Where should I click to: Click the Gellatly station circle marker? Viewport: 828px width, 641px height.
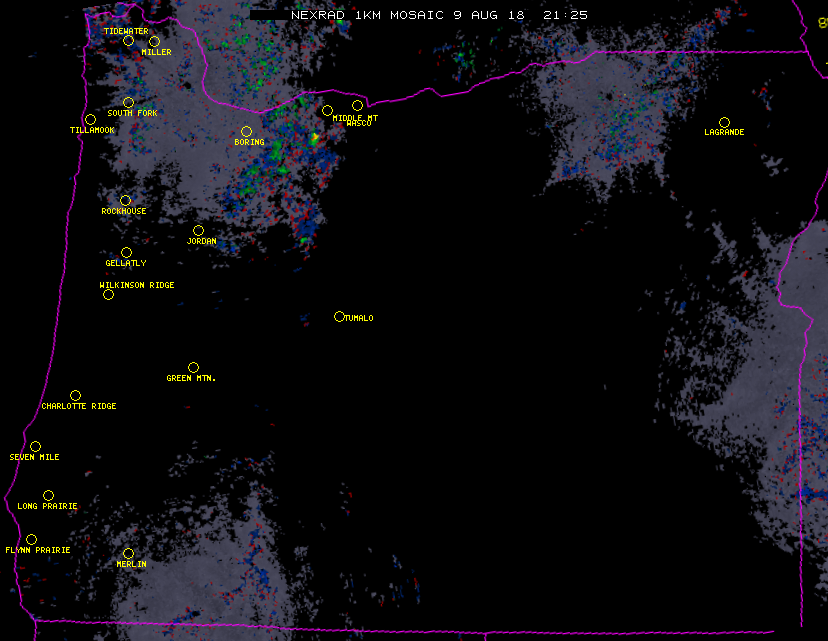click(x=126, y=252)
